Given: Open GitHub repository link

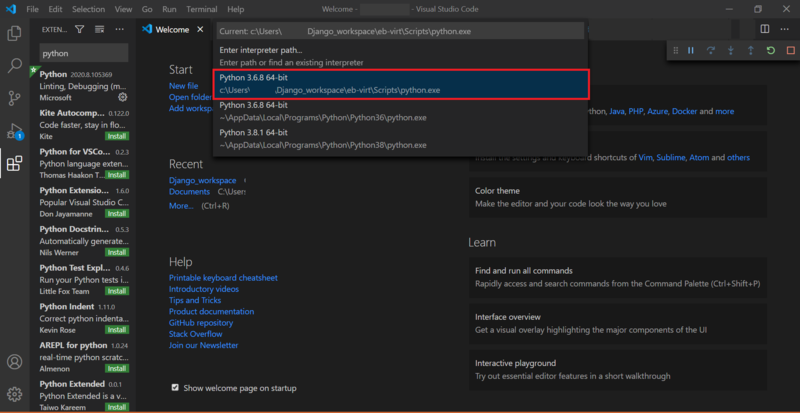Looking at the screenshot, I should click(201, 323).
